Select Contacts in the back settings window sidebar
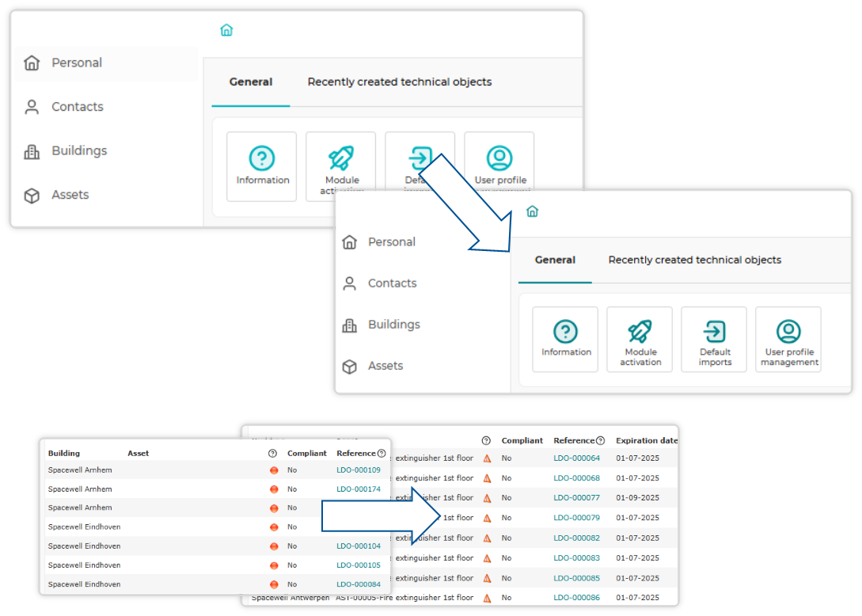The height and width of the screenshot is (616, 862). (x=78, y=107)
